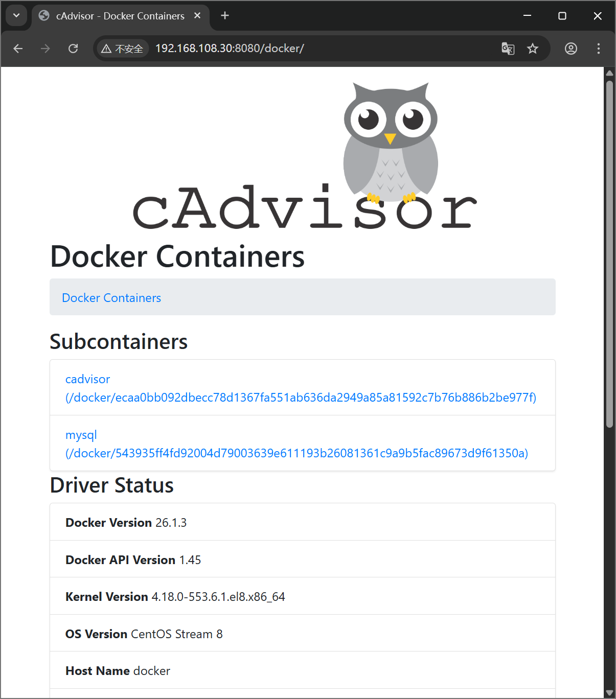Open the user profile icon
Image resolution: width=616 pixels, height=699 pixels.
[571, 49]
